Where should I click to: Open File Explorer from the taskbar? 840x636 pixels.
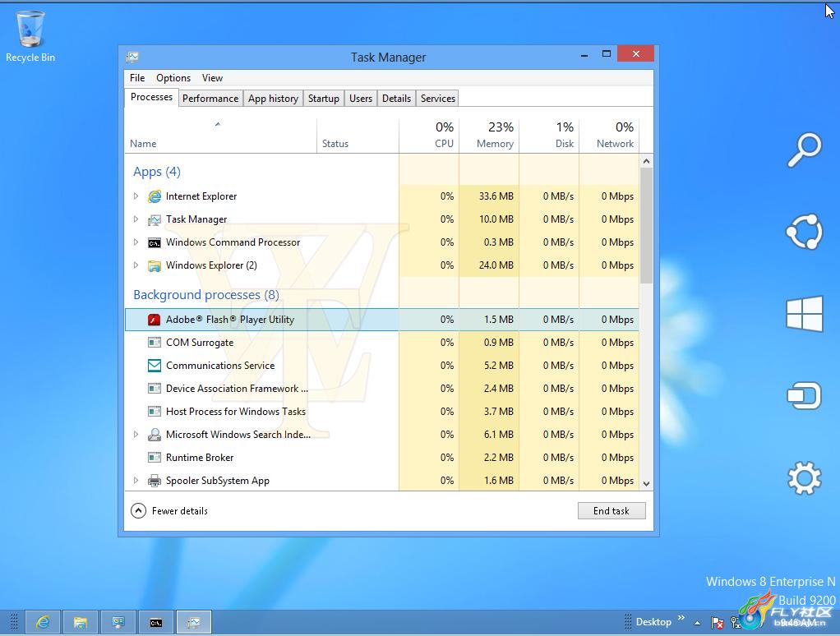(81, 623)
